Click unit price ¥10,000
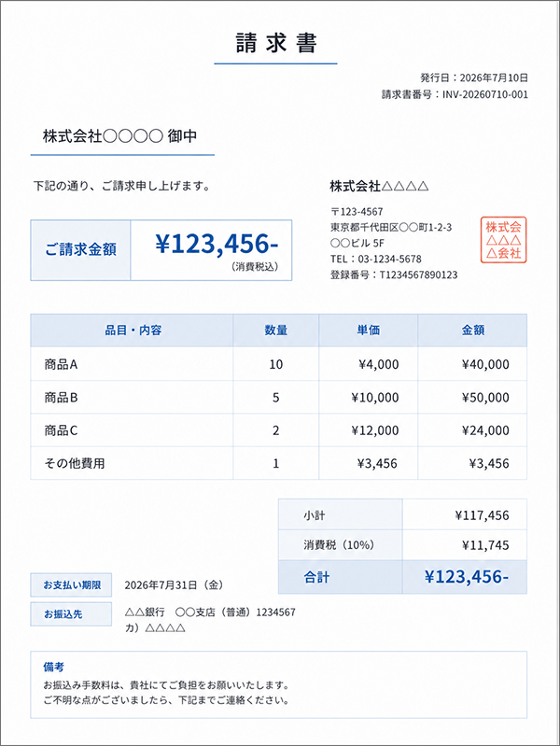This screenshot has height=746, width=560. tap(375, 397)
